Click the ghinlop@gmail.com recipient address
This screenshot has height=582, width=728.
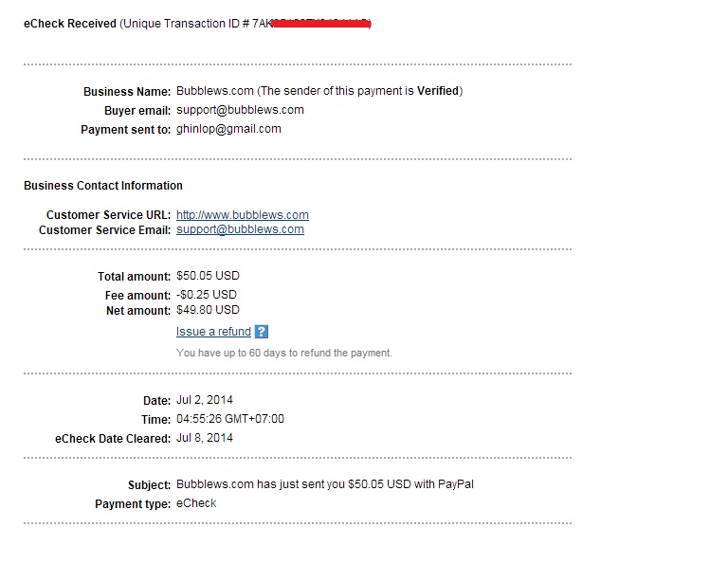[228, 129]
